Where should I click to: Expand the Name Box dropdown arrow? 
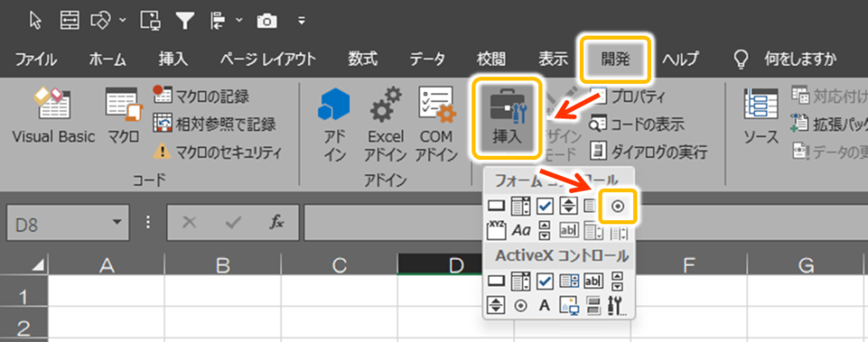116,223
